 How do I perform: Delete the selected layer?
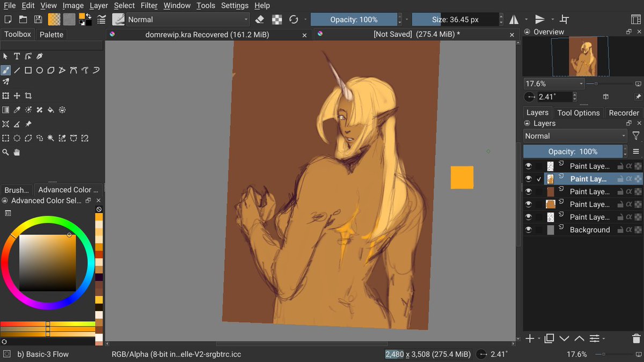(636, 338)
